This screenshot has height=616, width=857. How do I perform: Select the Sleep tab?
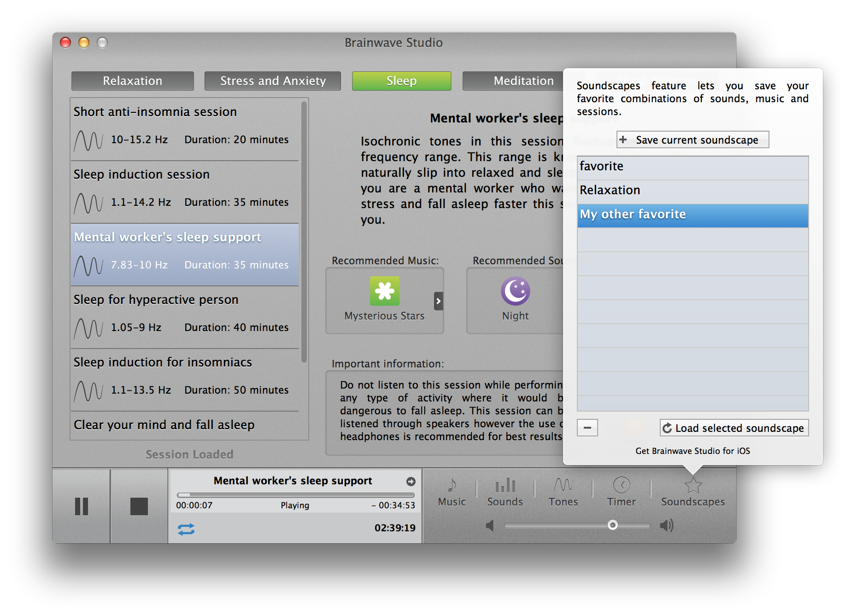click(401, 81)
